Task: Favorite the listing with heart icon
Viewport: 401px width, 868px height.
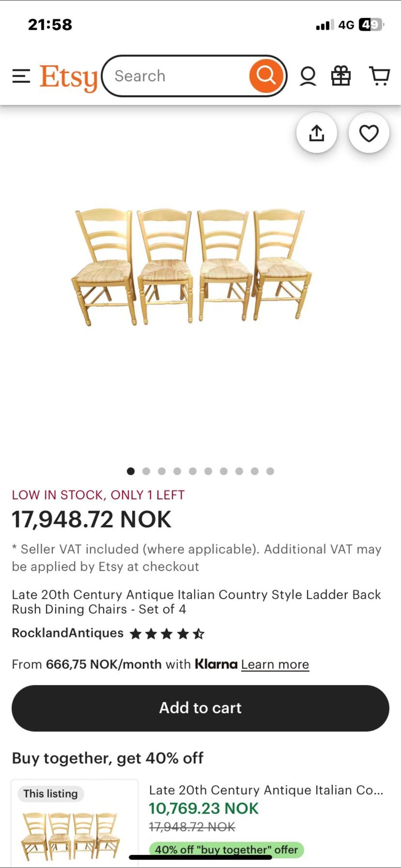Action: coord(369,133)
